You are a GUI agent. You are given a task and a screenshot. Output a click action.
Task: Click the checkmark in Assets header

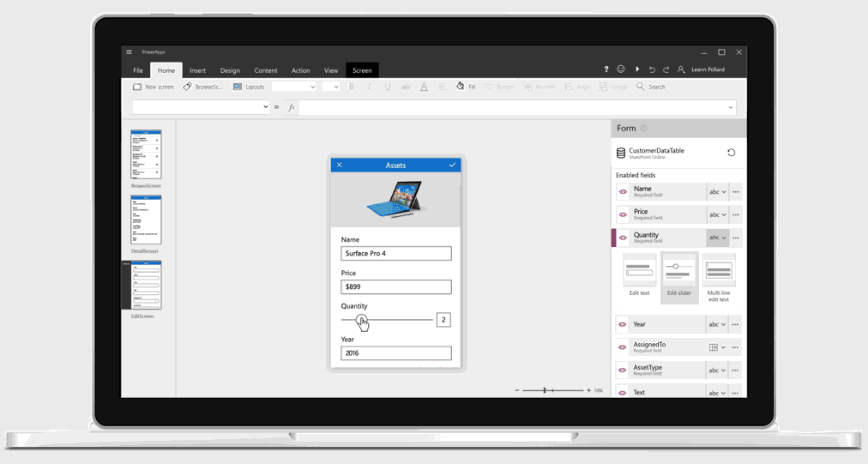click(x=452, y=165)
